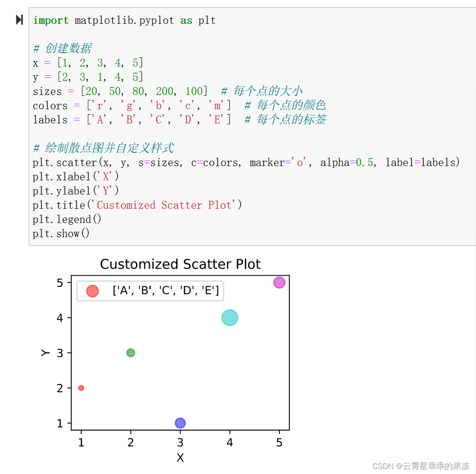The image size is (476, 474).
Task: Click the run cell icon
Action: (x=19, y=20)
